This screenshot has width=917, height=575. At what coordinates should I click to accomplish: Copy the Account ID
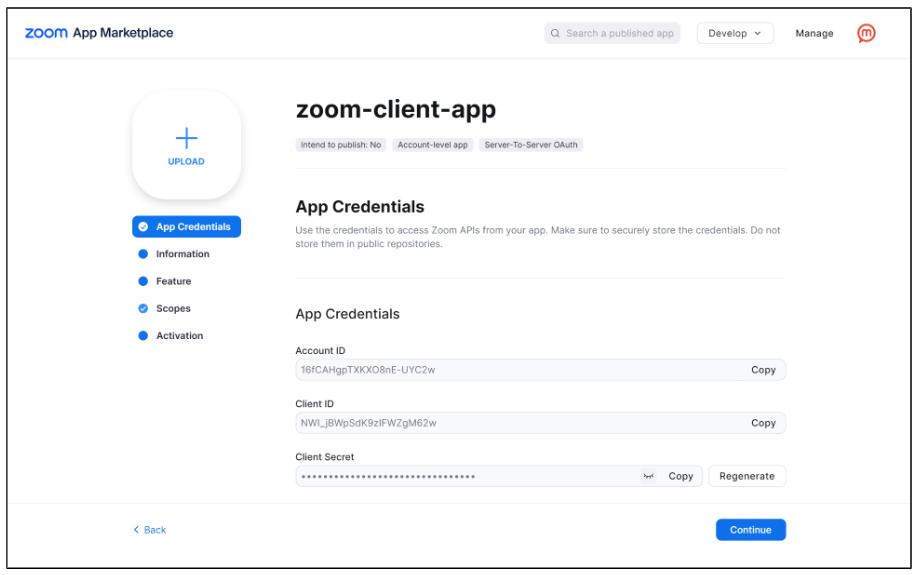point(763,370)
